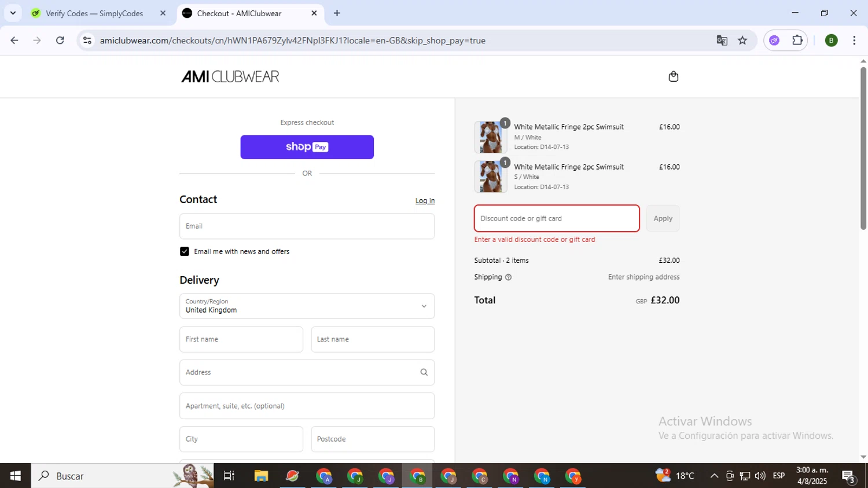Viewport: 868px width, 488px height.
Task: Click the Last name field
Action: (373, 339)
